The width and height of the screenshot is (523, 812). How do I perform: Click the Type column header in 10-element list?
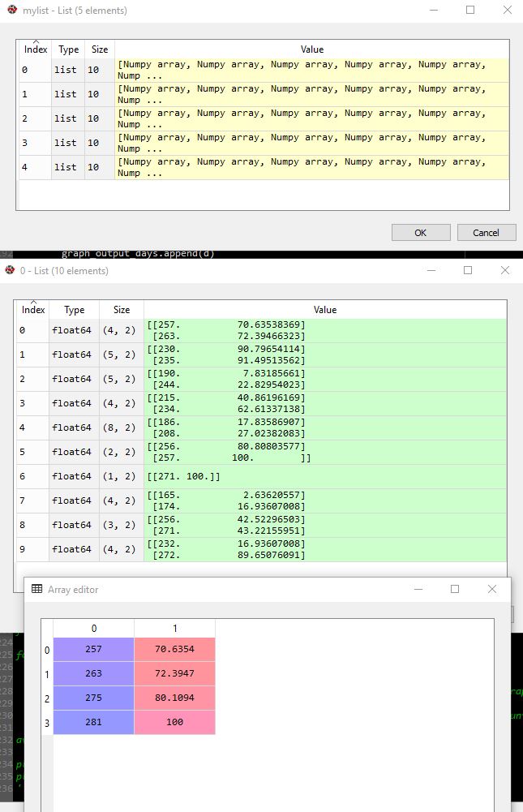click(74, 310)
